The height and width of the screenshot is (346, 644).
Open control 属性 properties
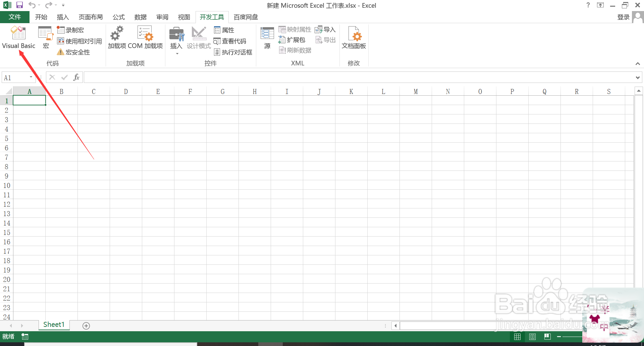(x=224, y=30)
